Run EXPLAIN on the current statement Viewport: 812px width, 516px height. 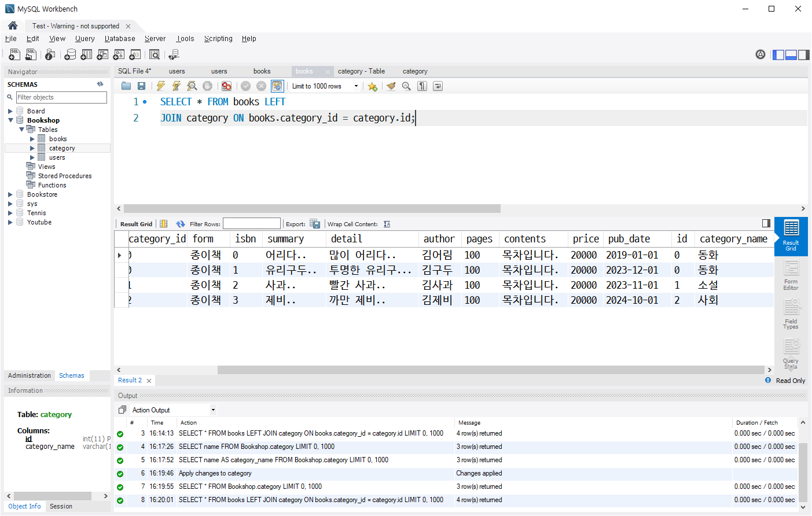192,86
